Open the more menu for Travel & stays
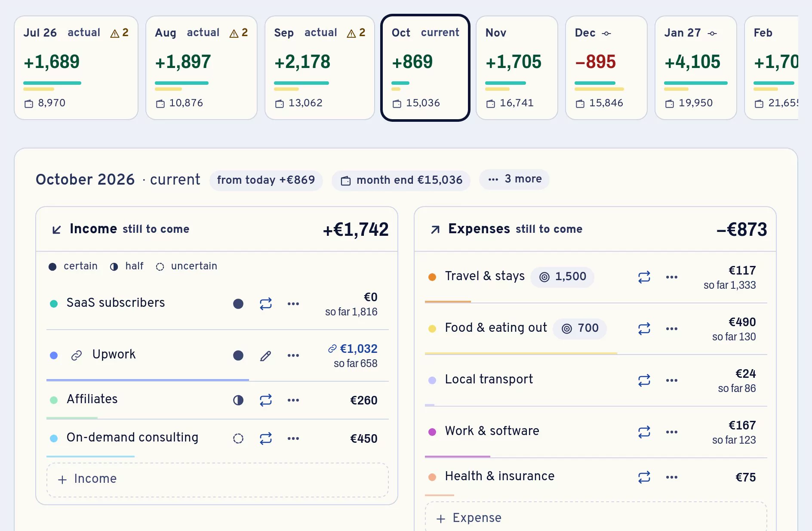The image size is (812, 531). 672,277
